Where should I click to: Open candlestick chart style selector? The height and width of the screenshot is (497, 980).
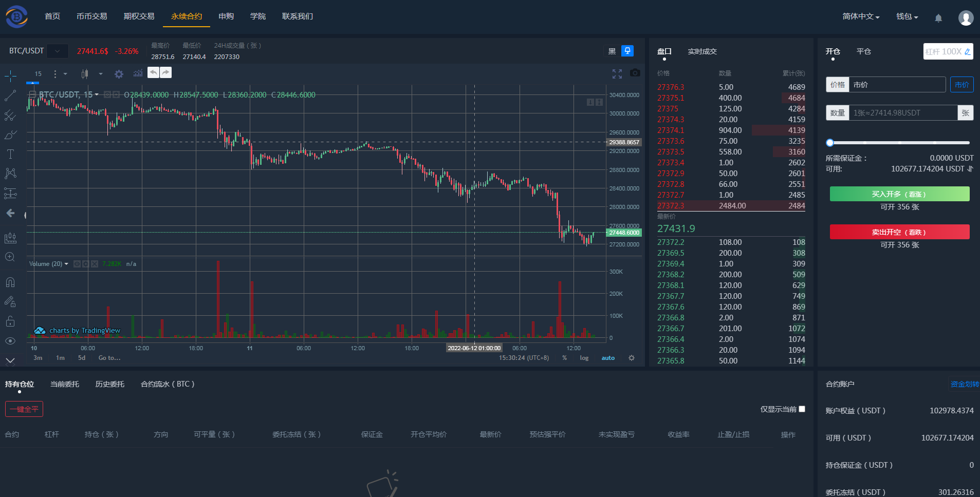click(85, 74)
